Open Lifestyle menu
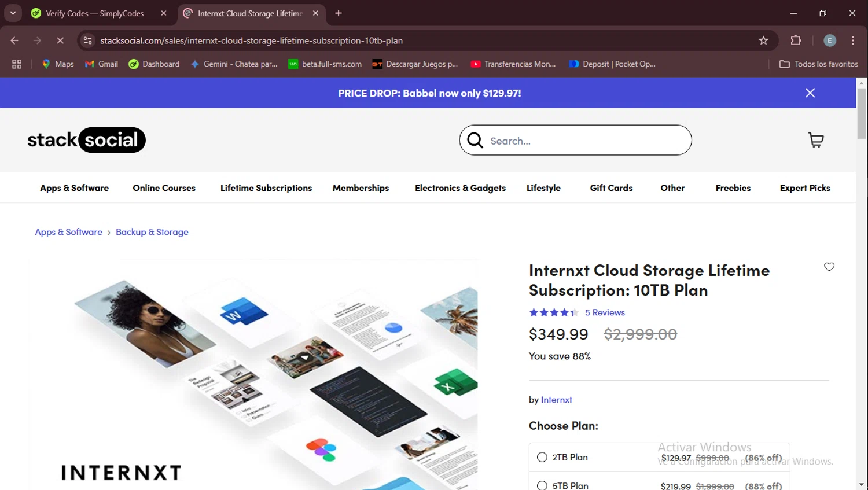 click(543, 188)
